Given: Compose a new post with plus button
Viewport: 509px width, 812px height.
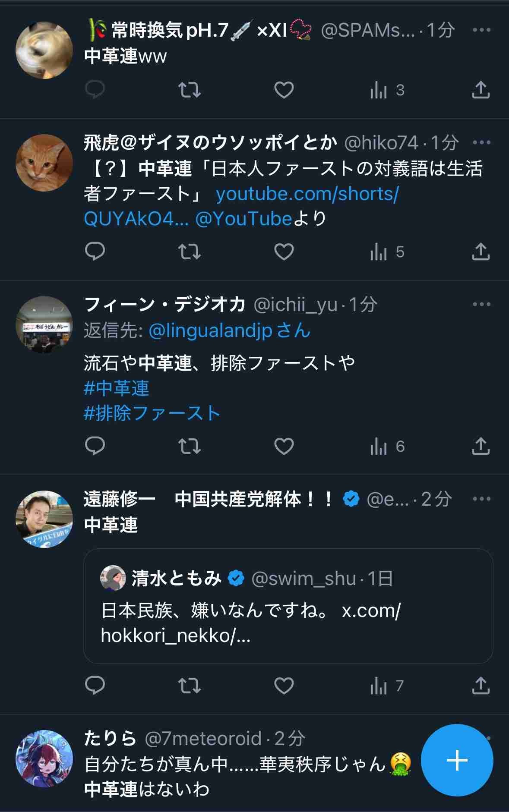Looking at the screenshot, I should pos(457,760).
